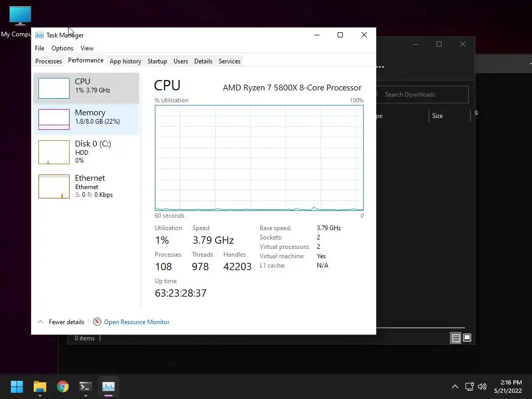Viewport: 532px width, 399px height.
Task: Click the Virtual machine Yes value
Action: (321, 256)
